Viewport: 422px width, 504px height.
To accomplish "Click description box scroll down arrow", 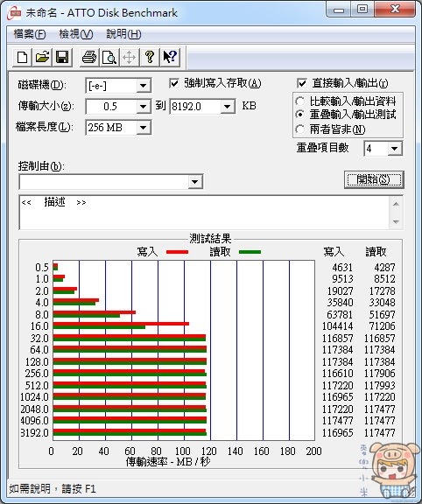I will coord(396,221).
